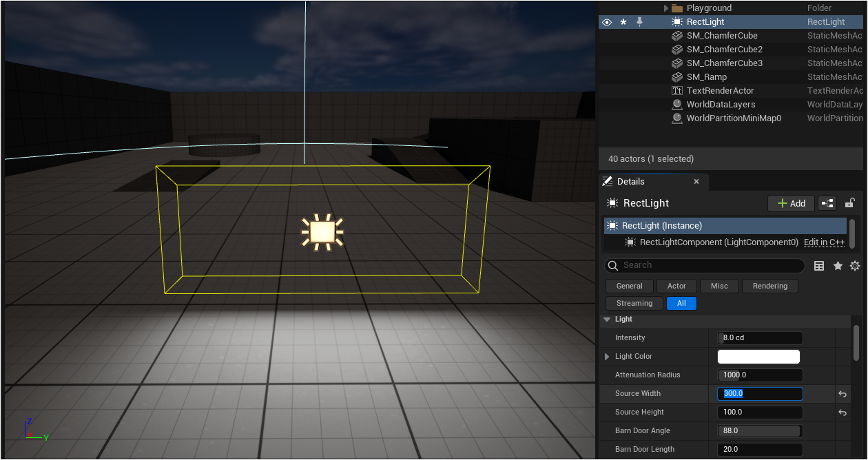Viewport: 868px width, 460px height.
Task: Click the Intensity value slider field
Action: pyautogui.click(x=760, y=338)
